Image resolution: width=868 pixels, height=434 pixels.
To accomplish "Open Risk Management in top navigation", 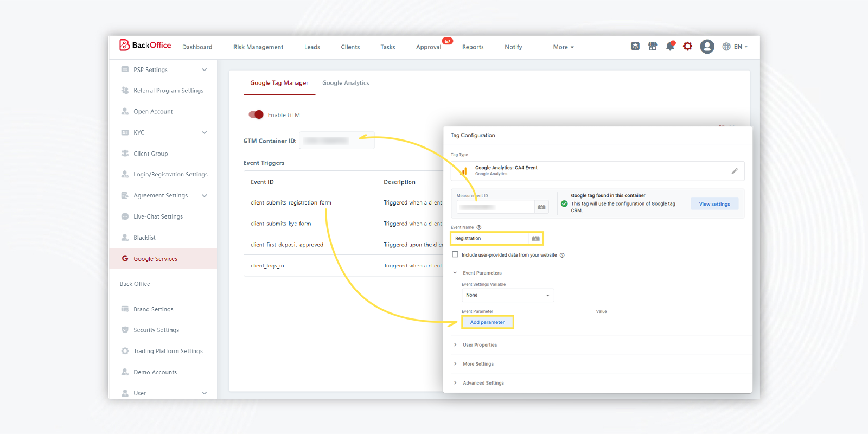I will pos(258,47).
